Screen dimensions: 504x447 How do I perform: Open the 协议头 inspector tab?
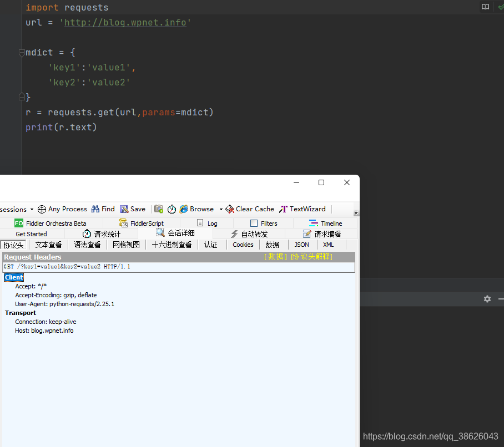[x=13, y=245]
